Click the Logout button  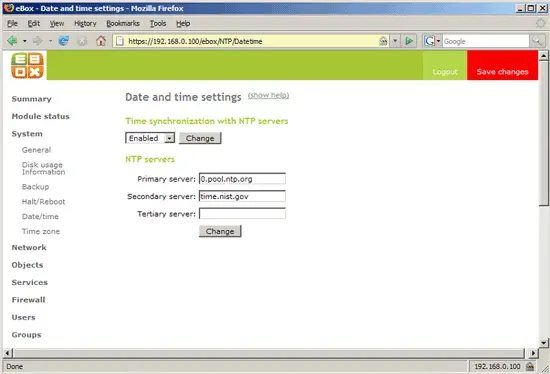tap(445, 65)
